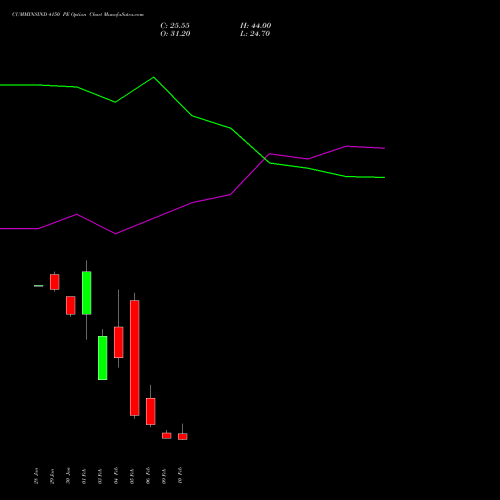Click the green indicator line's highest peak

(x=154, y=77)
